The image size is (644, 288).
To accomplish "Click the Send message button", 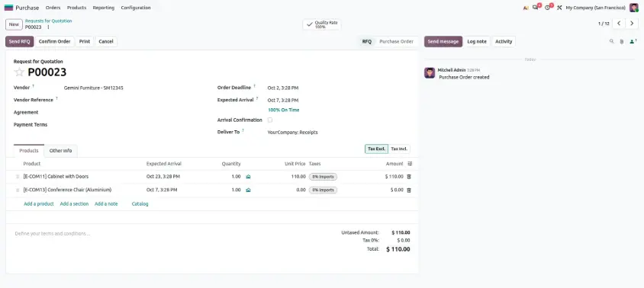I will tap(443, 41).
